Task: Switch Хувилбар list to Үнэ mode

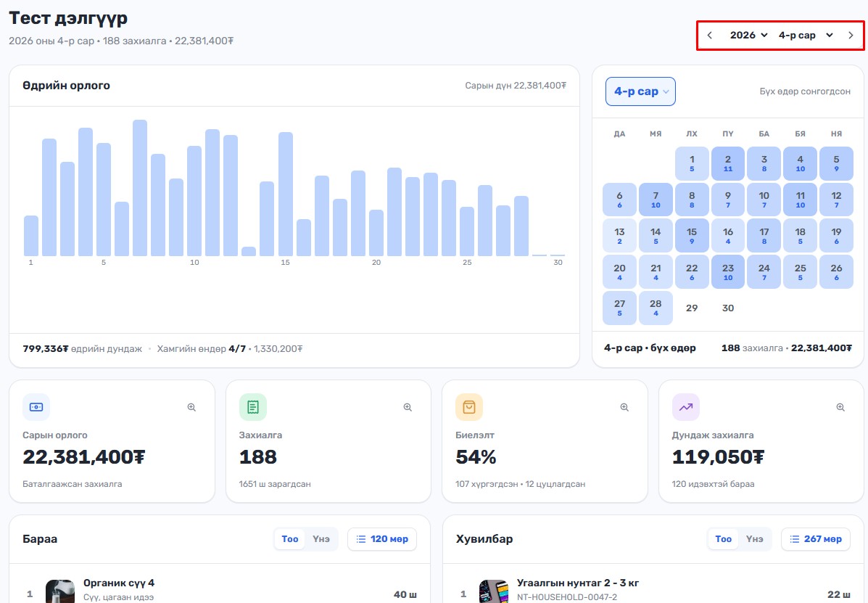Action: pos(755,539)
